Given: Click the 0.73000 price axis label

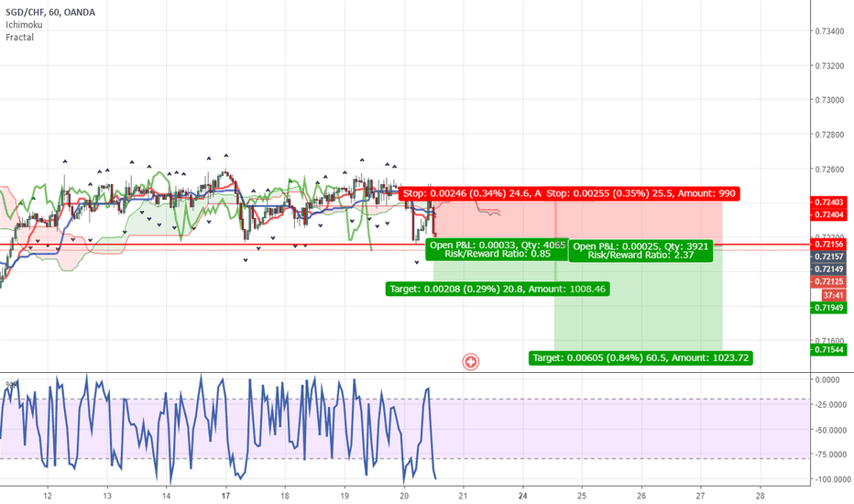Looking at the screenshot, I should click(x=829, y=100).
